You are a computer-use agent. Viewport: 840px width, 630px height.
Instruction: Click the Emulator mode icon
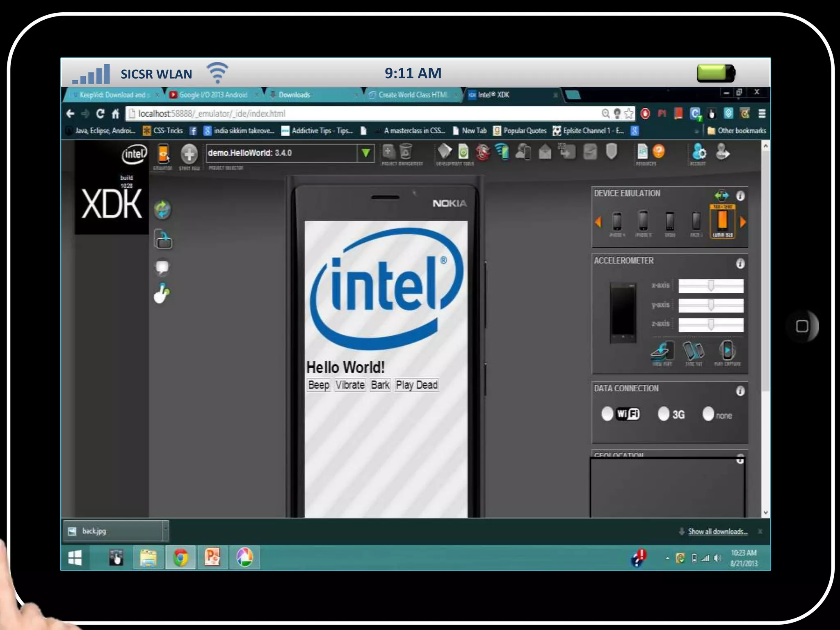163,154
